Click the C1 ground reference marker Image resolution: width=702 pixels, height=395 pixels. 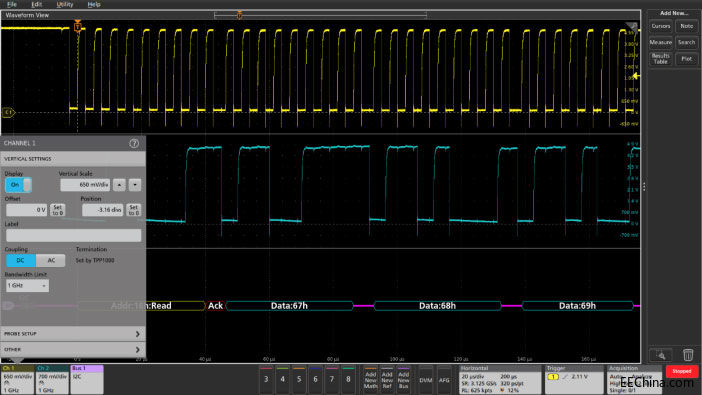click(8, 112)
